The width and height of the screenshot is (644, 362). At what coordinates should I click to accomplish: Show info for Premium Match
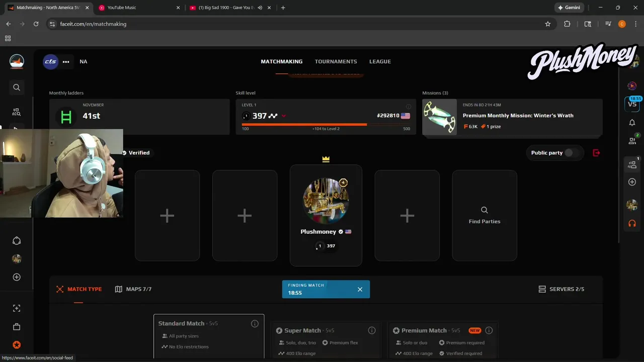click(489, 330)
